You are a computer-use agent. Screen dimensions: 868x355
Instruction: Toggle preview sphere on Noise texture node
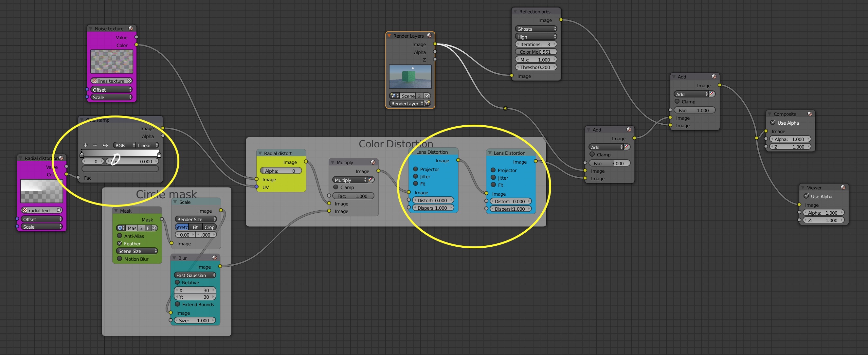131,29
